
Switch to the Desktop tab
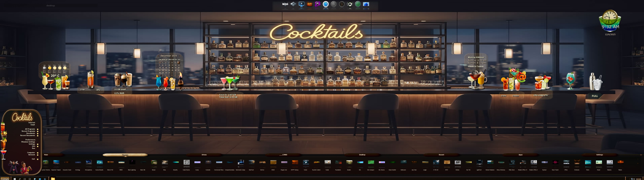pyautogui.click(x=362, y=155)
